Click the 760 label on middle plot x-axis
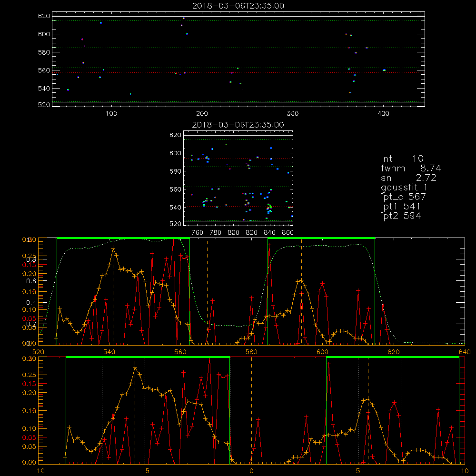The height and width of the screenshot is (476, 476). coord(198,233)
